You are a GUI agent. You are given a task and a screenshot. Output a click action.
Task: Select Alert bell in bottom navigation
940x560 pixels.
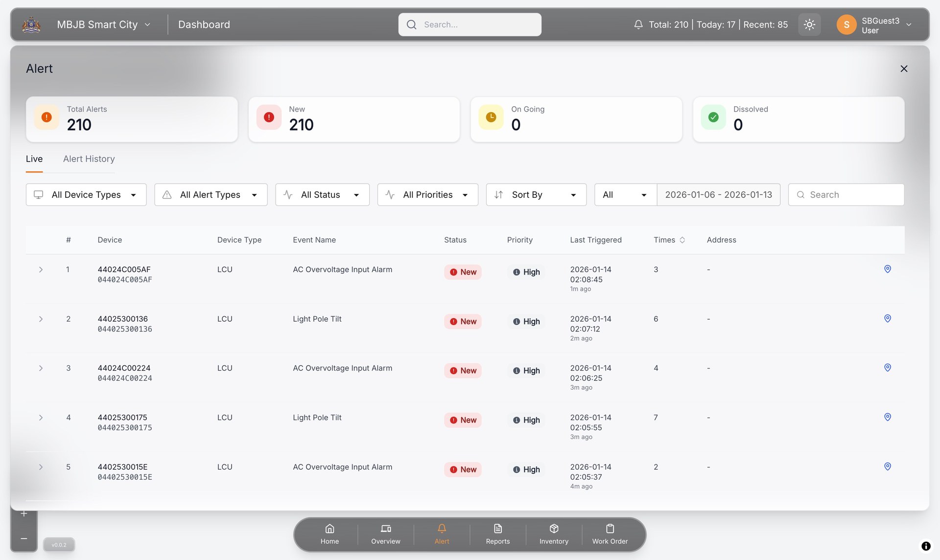442,534
